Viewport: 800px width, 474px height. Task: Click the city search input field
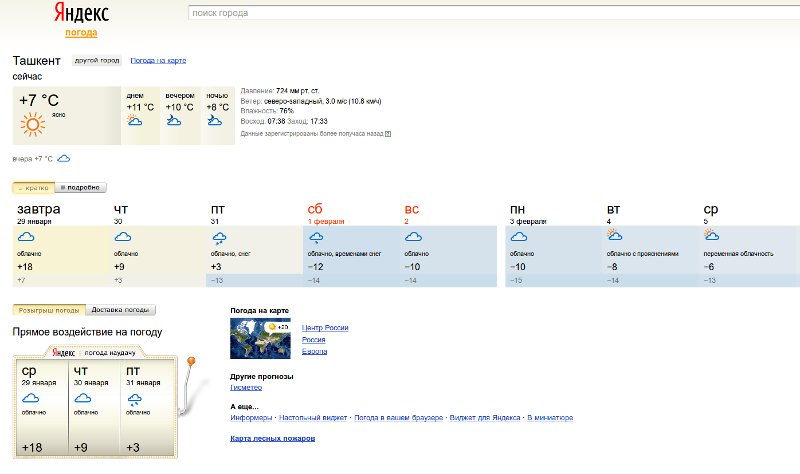click(x=490, y=15)
